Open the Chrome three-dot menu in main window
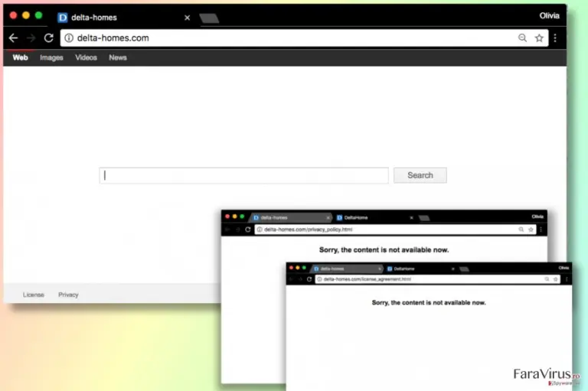The width and height of the screenshot is (588, 391). [555, 37]
